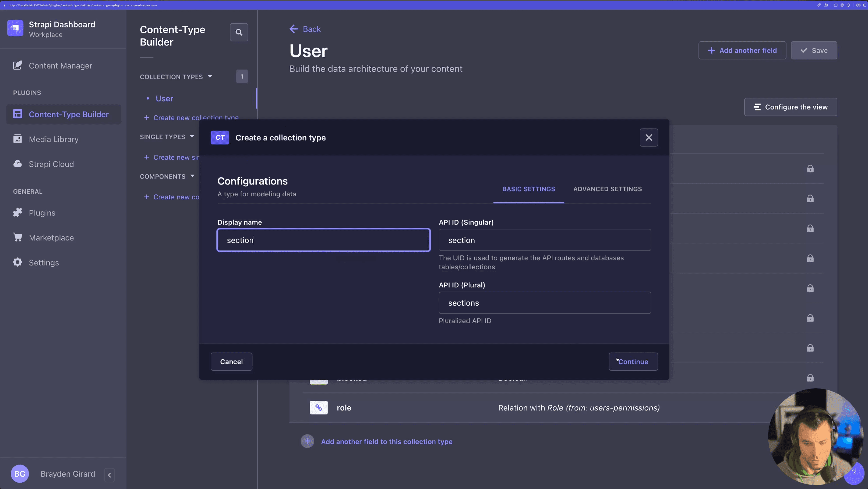
Task: Collapse the main sidebar navigation
Action: [x=109, y=475]
